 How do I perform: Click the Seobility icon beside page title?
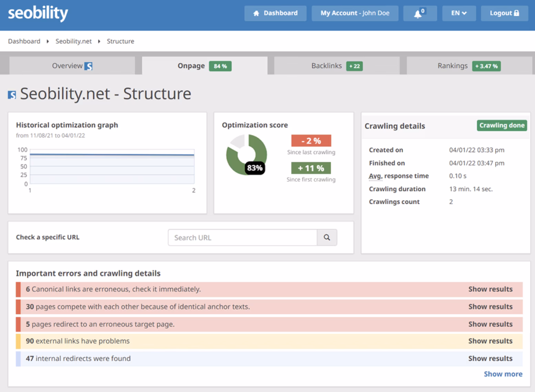point(12,95)
